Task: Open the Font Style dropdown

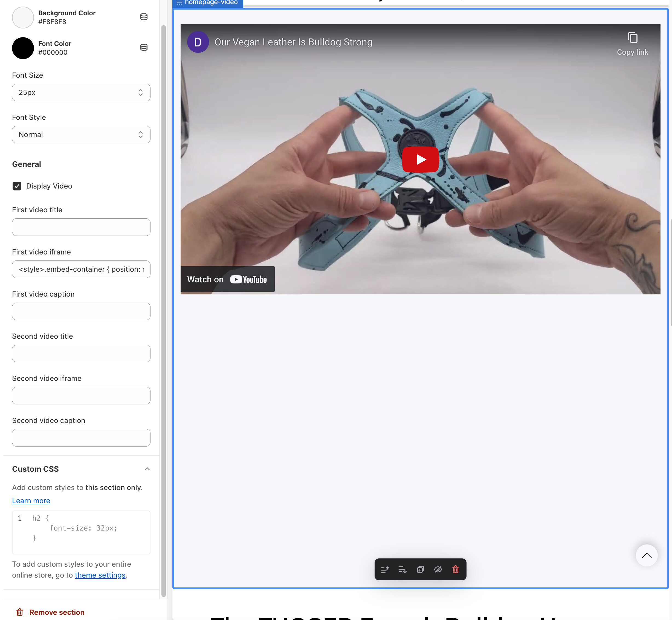Action: coord(81,135)
